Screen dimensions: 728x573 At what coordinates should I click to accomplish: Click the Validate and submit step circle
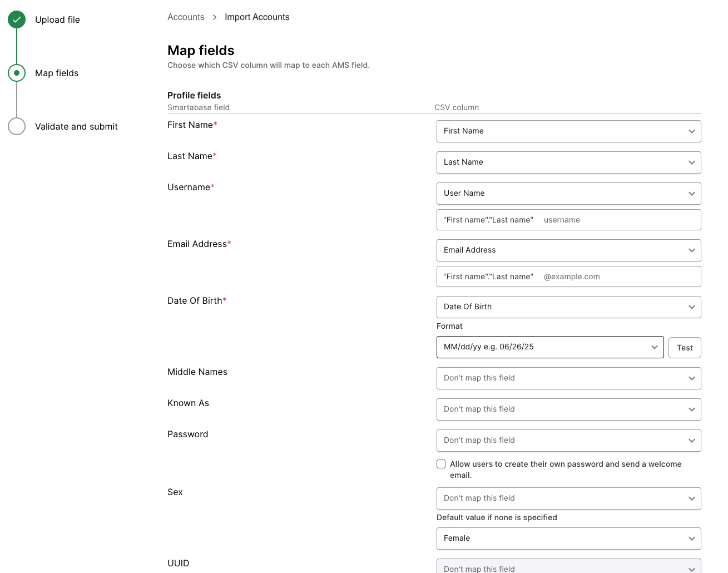[16, 126]
